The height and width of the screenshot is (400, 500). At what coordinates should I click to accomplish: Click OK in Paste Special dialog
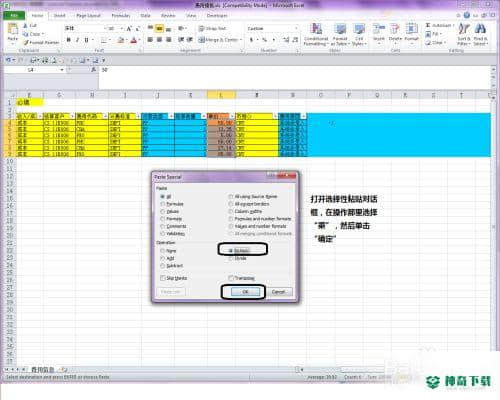coord(245,292)
